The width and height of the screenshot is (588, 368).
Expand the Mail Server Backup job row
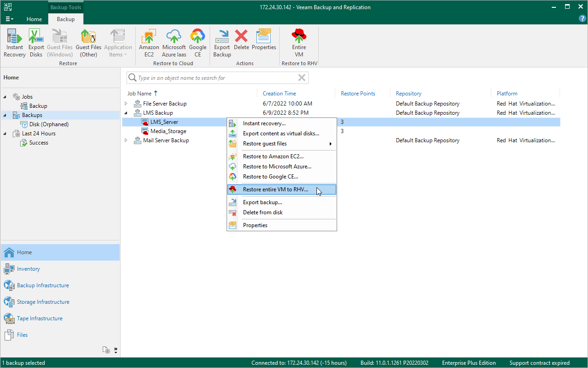tap(126, 140)
